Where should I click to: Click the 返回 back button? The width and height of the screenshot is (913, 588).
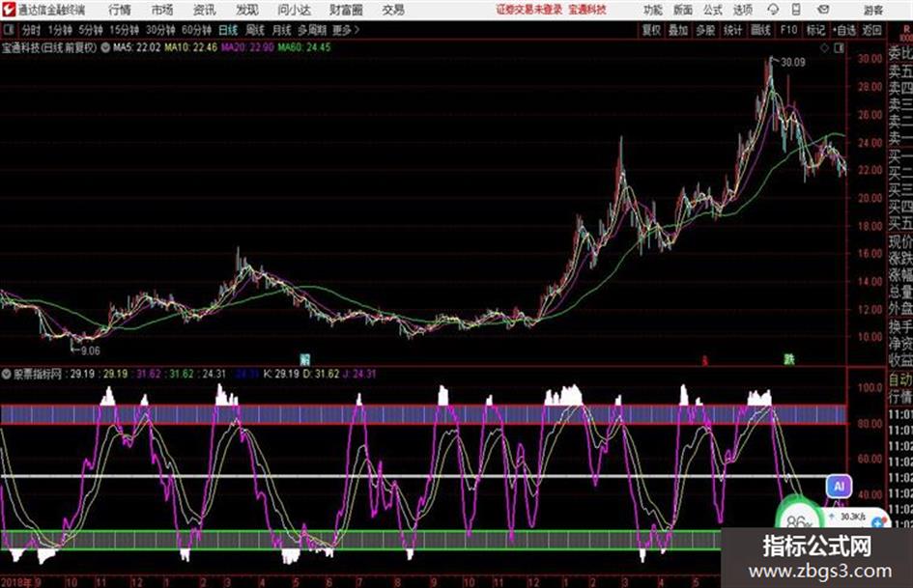tap(871, 30)
